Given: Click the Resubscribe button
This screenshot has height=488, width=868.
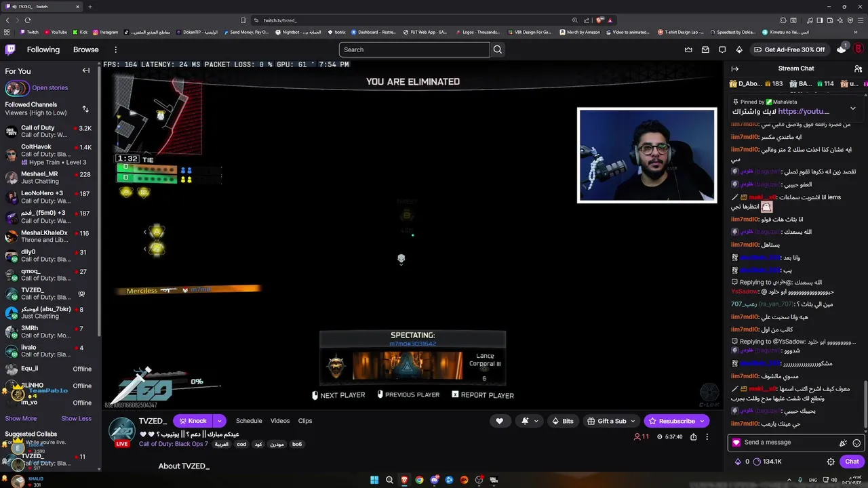Looking at the screenshot, I should point(671,421).
